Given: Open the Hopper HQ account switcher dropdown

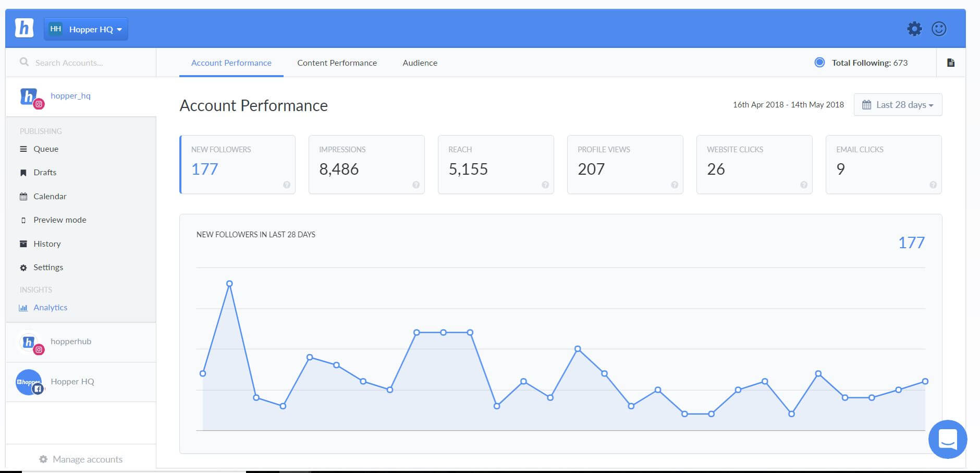Looking at the screenshot, I should 86,29.
